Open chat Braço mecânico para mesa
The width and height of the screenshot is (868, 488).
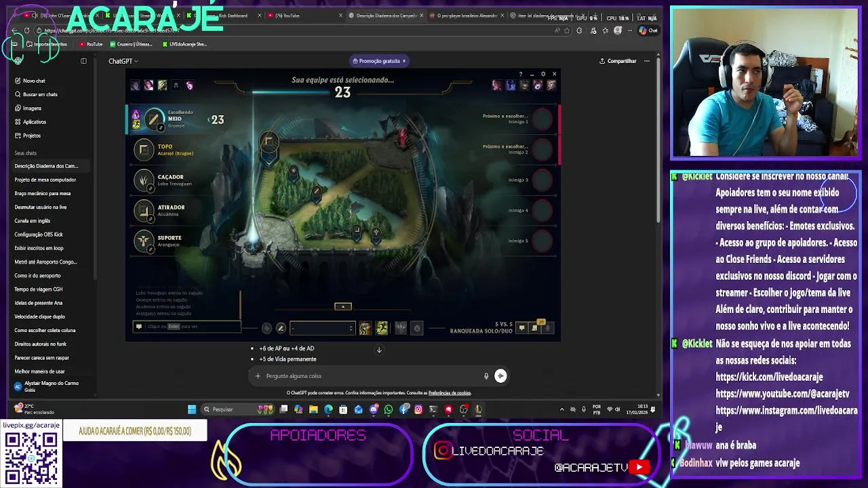coord(43,193)
